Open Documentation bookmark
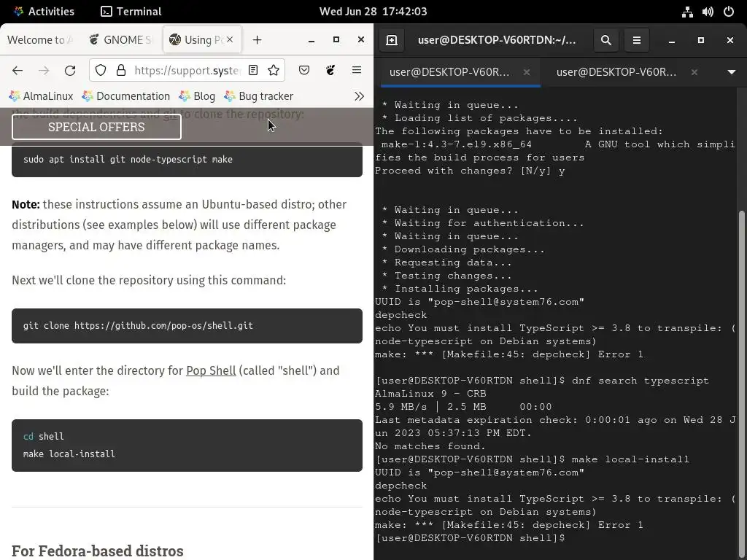Image resolution: width=747 pixels, height=560 pixels. click(126, 96)
